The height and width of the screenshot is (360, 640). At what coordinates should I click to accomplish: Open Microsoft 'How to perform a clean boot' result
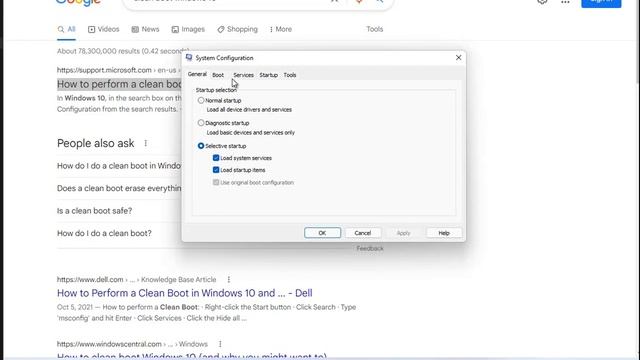[x=119, y=84]
